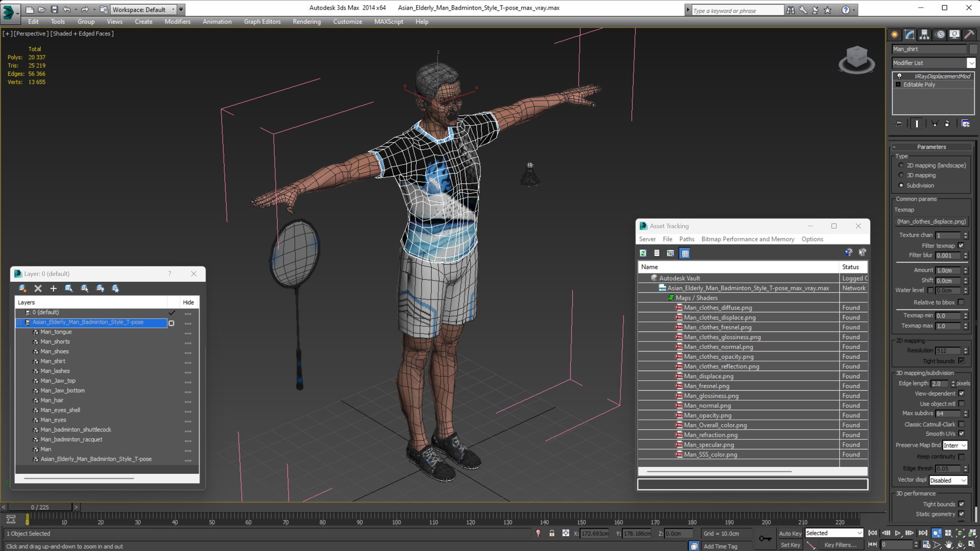This screenshot has height=551, width=980.
Task: Click the time slider 0 / 225 handle
Action: pos(40,507)
